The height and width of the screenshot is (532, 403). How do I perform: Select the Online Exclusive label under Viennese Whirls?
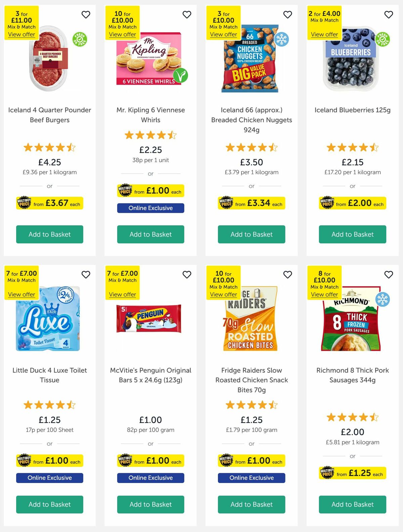point(150,208)
